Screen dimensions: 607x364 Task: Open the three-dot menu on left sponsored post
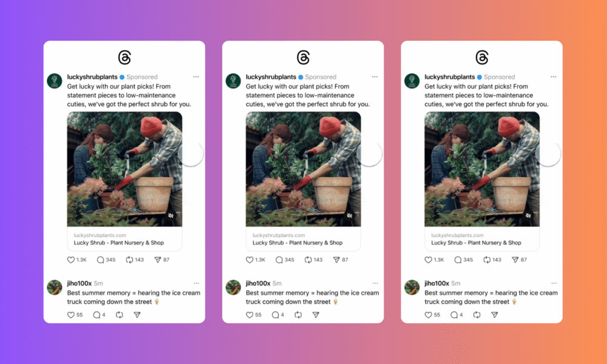[x=196, y=77]
